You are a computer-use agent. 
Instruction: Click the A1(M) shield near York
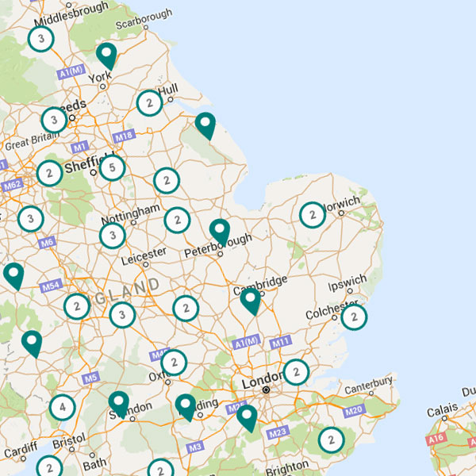pos(71,72)
